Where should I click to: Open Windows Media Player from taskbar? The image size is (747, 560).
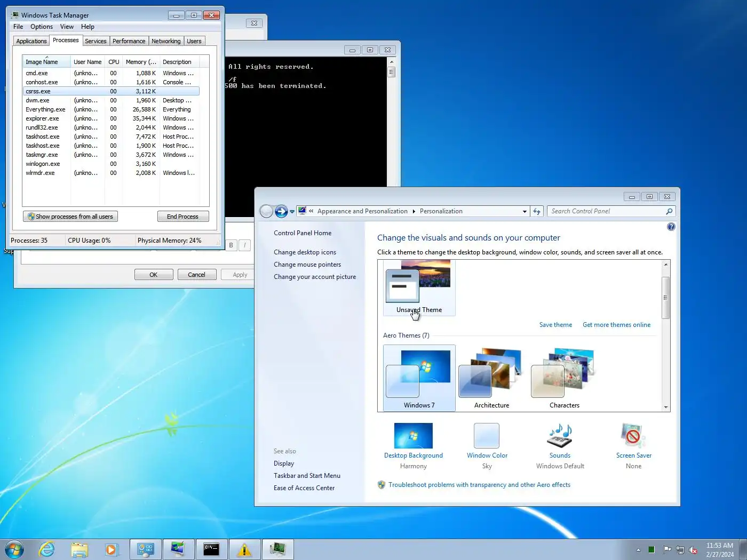click(112, 549)
